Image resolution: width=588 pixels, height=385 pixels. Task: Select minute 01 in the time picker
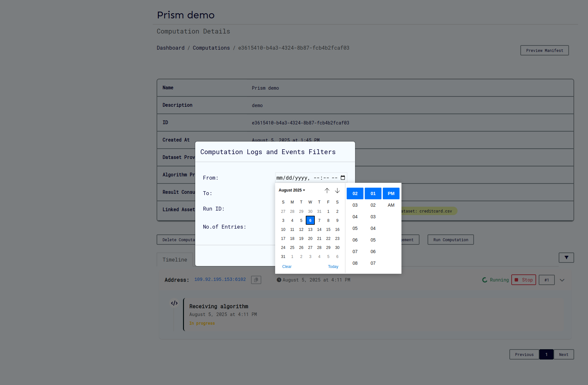(x=373, y=193)
